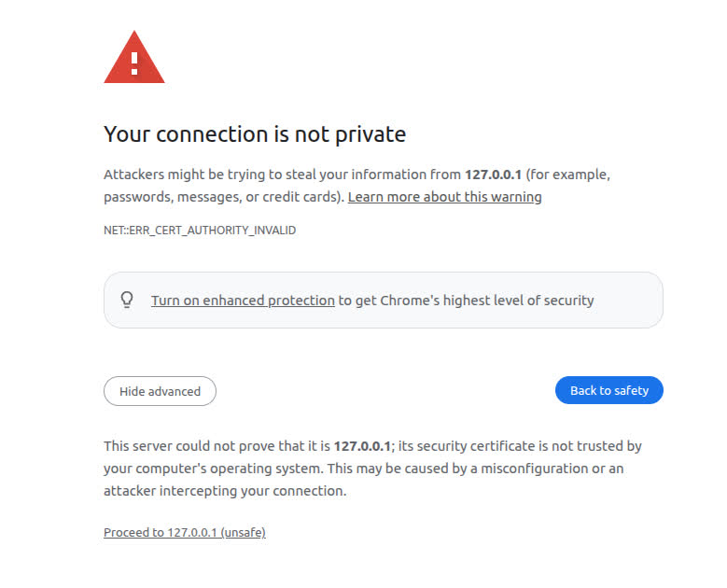The width and height of the screenshot is (727, 588).
Task: Collapse details with Hide advanced button
Action: coord(160,391)
